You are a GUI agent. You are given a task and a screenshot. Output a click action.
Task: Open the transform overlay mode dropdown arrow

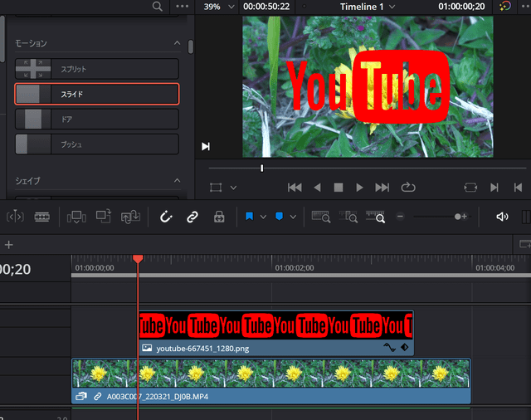pos(233,188)
